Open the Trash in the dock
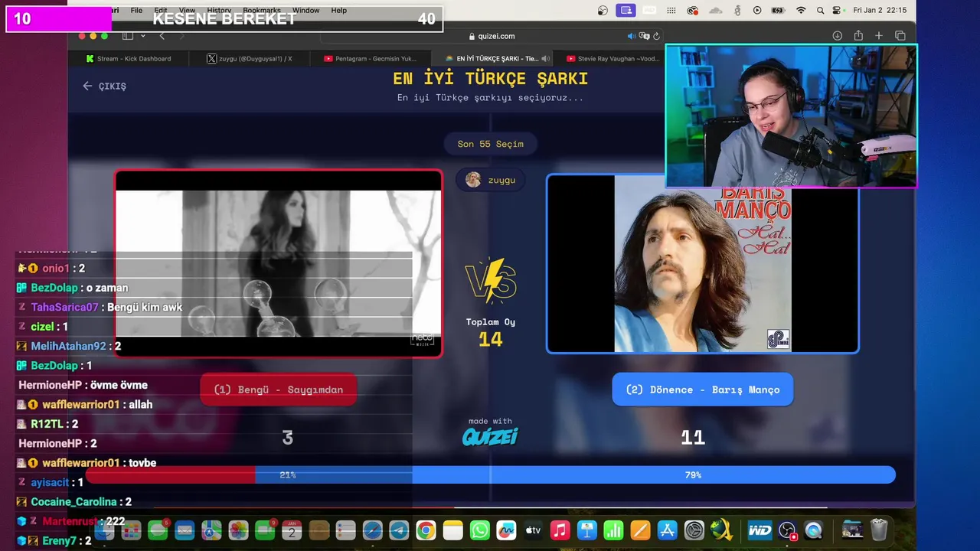Image resolution: width=980 pixels, height=551 pixels. [x=879, y=530]
